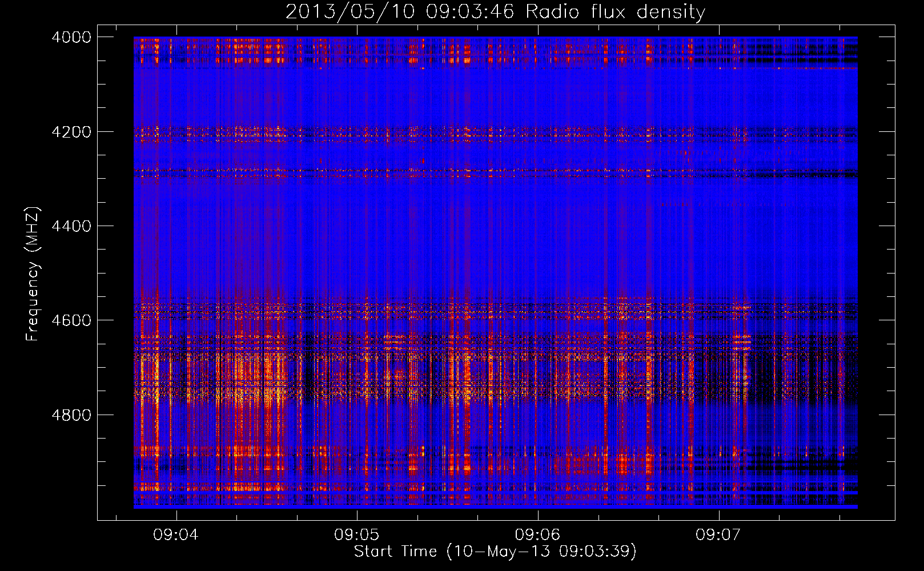Click the 09:05 time tick label

click(x=357, y=534)
